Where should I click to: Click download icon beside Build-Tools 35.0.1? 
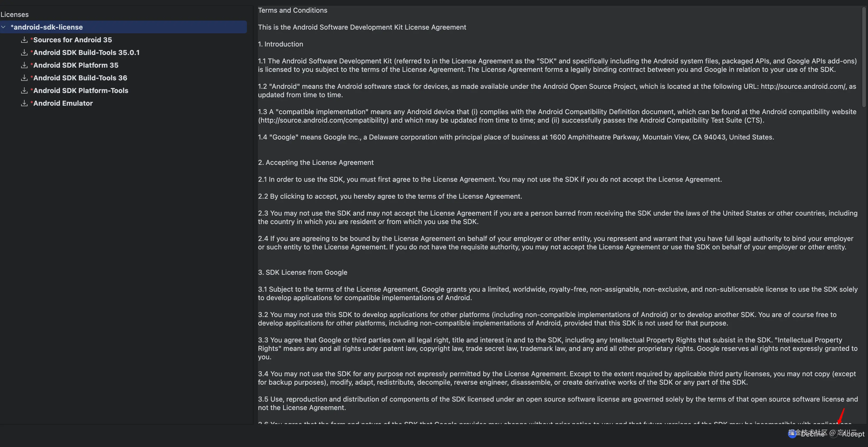click(24, 53)
